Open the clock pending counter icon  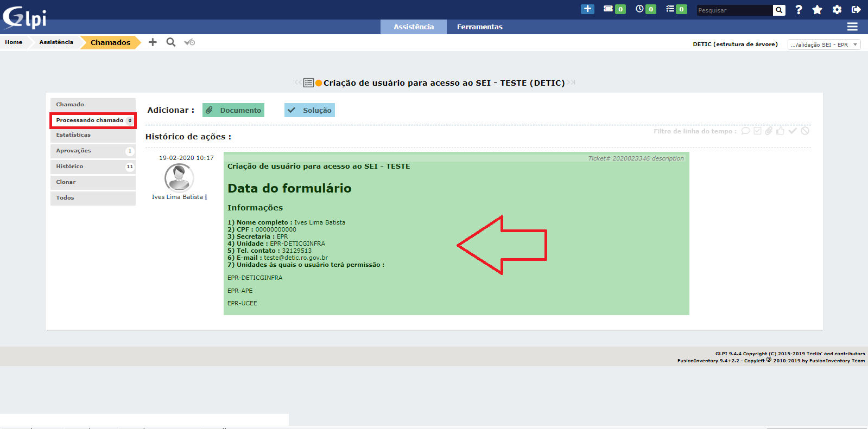[639, 9]
